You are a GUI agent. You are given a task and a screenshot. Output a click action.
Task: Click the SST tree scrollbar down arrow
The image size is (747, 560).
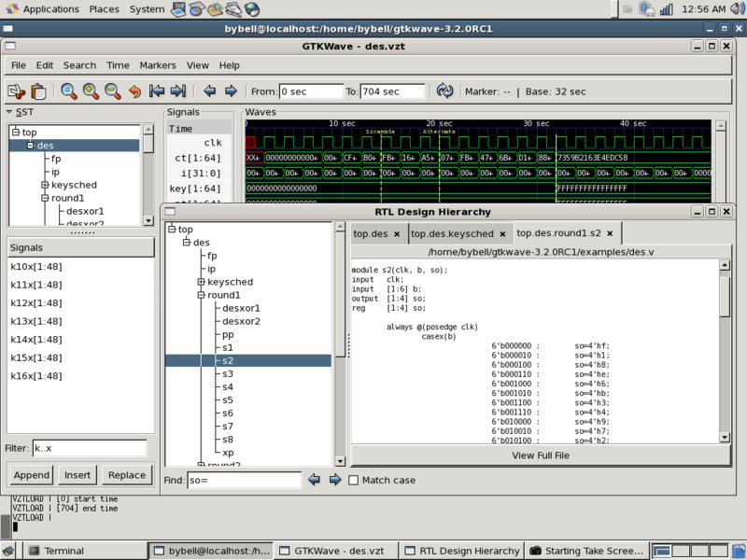148,220
